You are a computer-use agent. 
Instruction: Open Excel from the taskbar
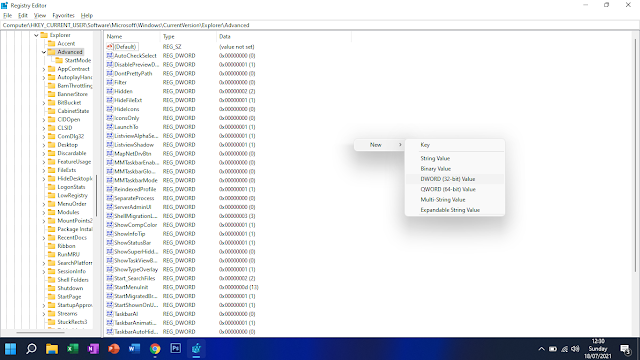tap(73, 349)
